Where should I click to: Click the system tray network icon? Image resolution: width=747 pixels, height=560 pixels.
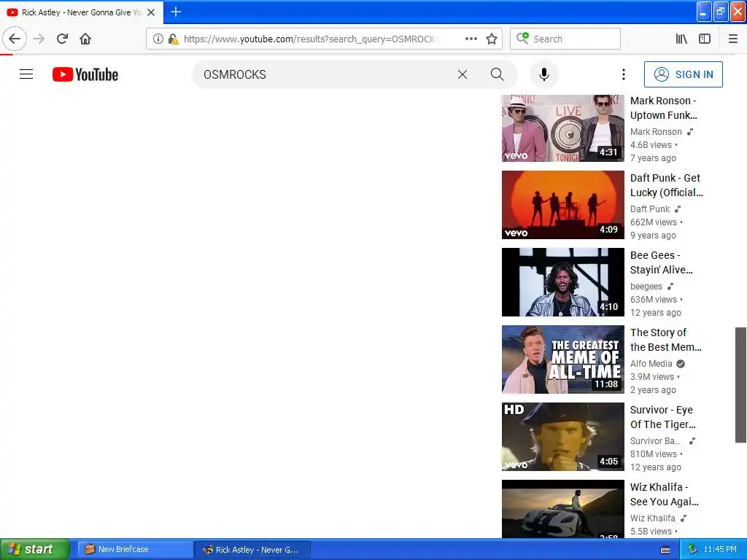pyautogui.click(x=693, y=549)
